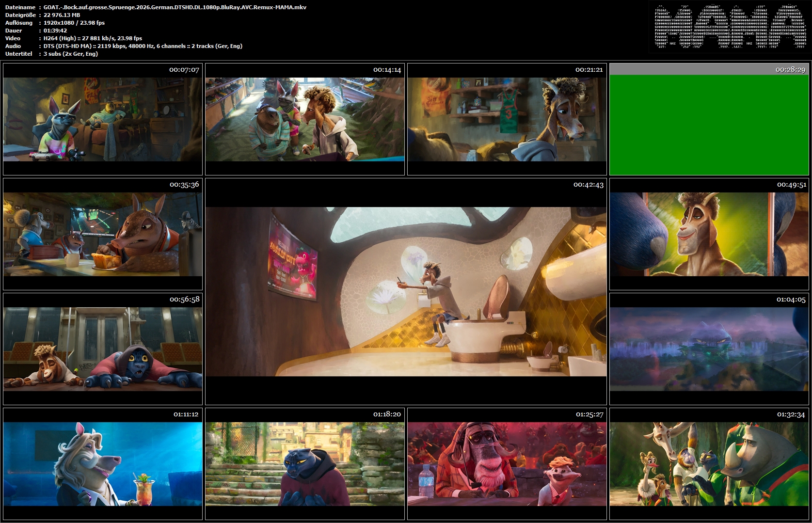Image resolution: width=812 pixels, height=523 pixels.
Task: View the commentators frame at 01:25:27
Action: pyautogui.click(x=507, y=464)
